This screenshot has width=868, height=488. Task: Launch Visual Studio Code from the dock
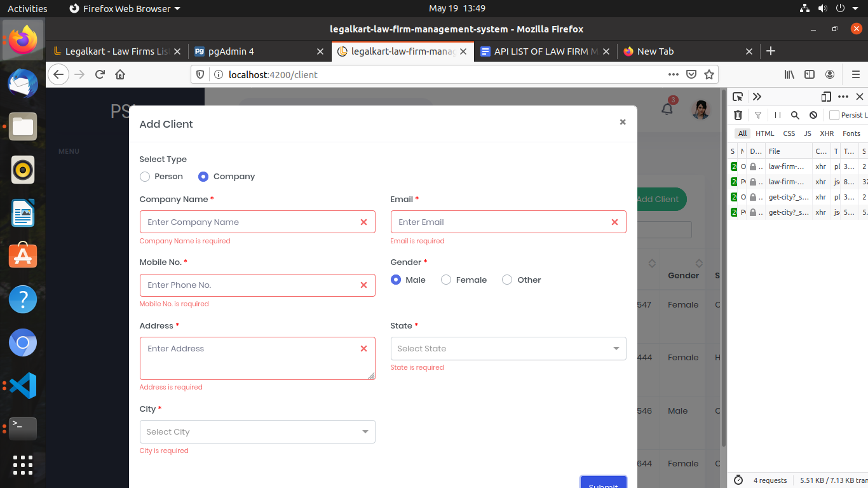pos(23,386)
